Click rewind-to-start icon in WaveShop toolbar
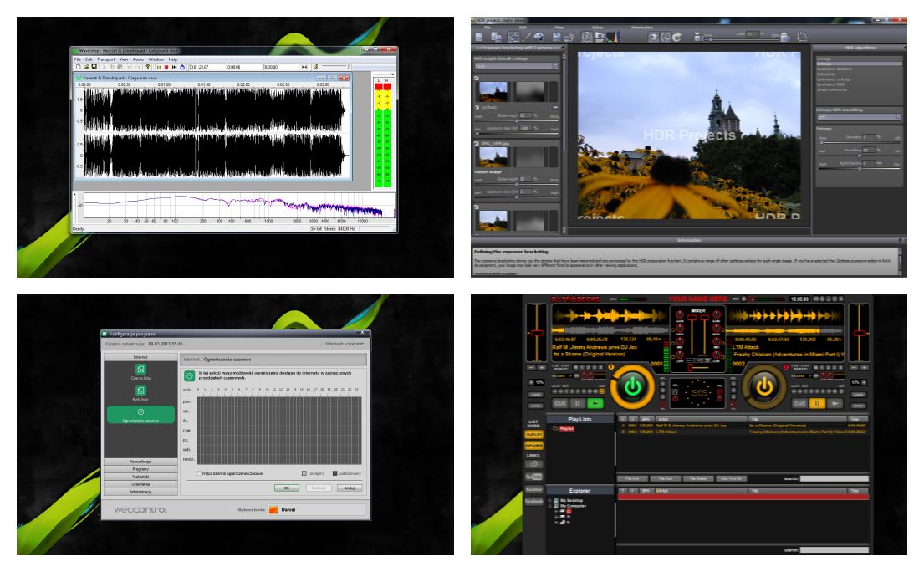924x572 pixels. point(174,67)
